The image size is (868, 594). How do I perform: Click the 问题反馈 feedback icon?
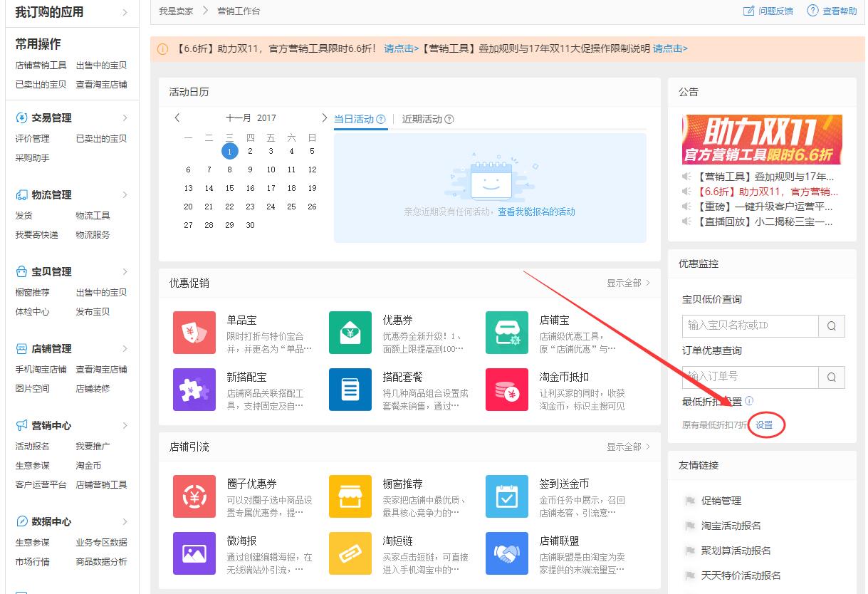coord(748,11)
